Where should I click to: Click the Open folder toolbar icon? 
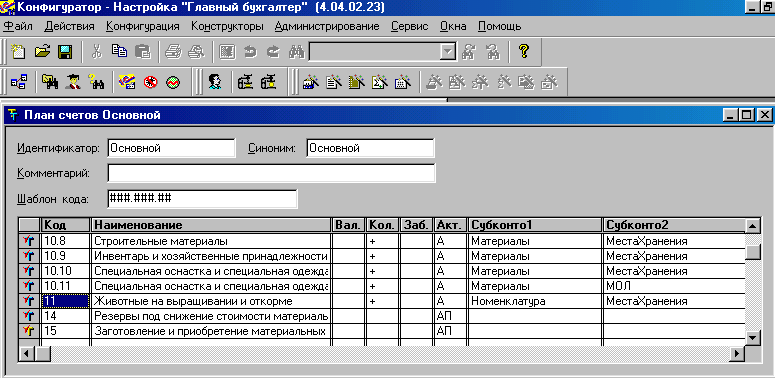tap(43, 52)
